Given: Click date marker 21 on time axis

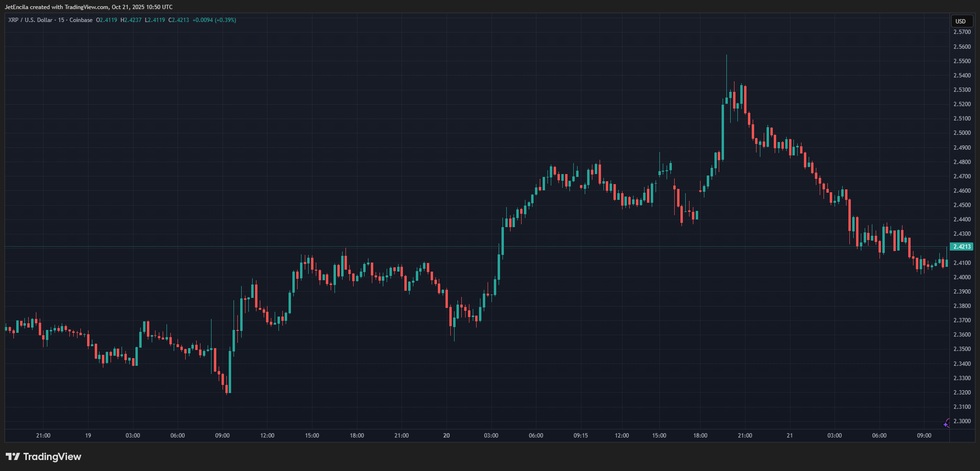Looking at the screenshot, I should click(790, 436).
